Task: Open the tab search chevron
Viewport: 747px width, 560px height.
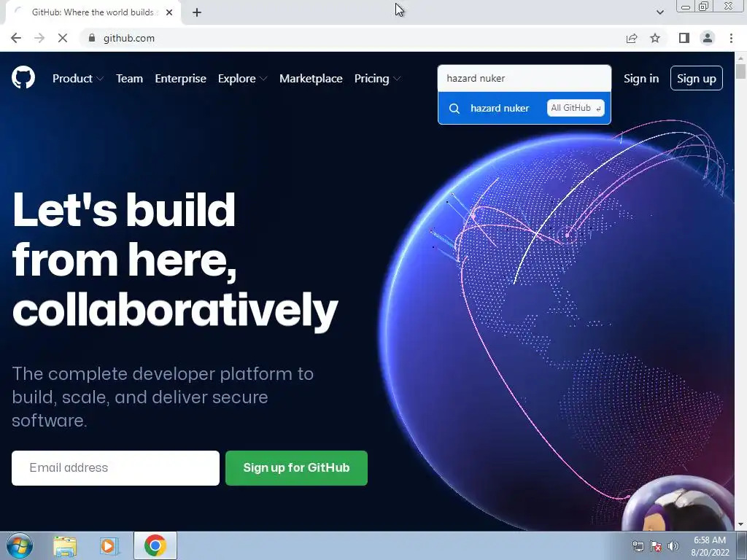Action: [x=659, y=12]
